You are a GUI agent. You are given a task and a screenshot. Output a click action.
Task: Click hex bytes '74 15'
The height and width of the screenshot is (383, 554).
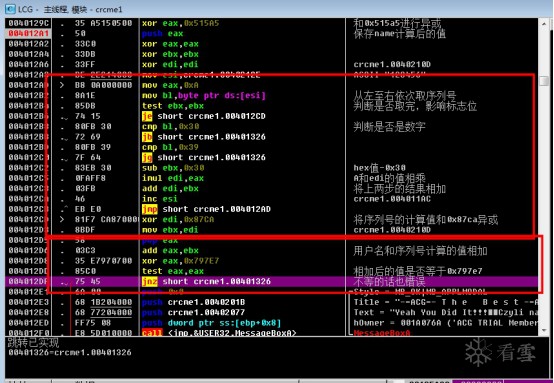pos(88,116)
